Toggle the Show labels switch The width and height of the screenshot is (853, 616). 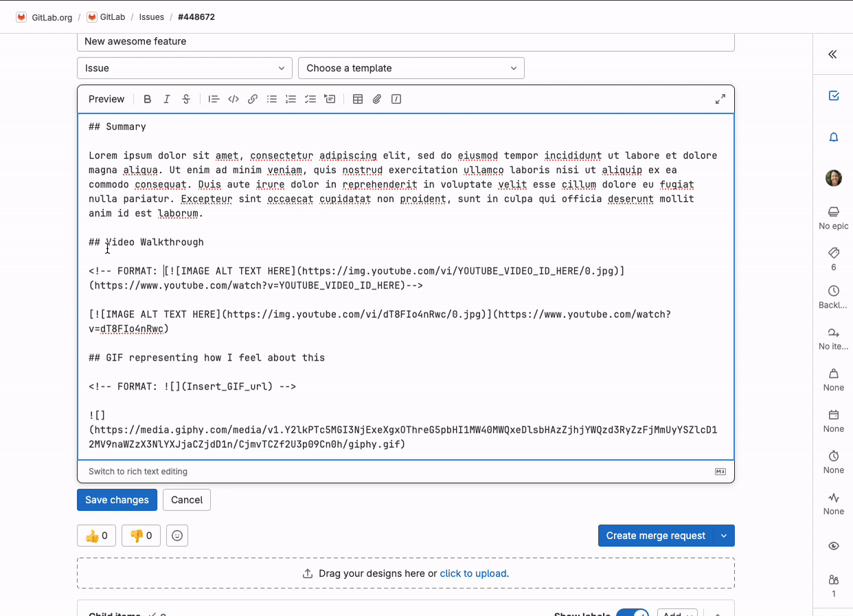coord(632,613)
